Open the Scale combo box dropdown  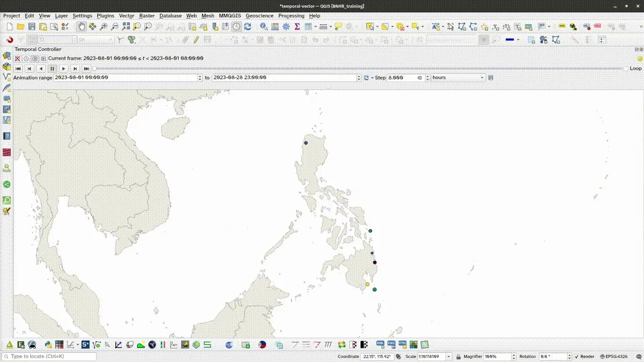click(x=449, y=356)
